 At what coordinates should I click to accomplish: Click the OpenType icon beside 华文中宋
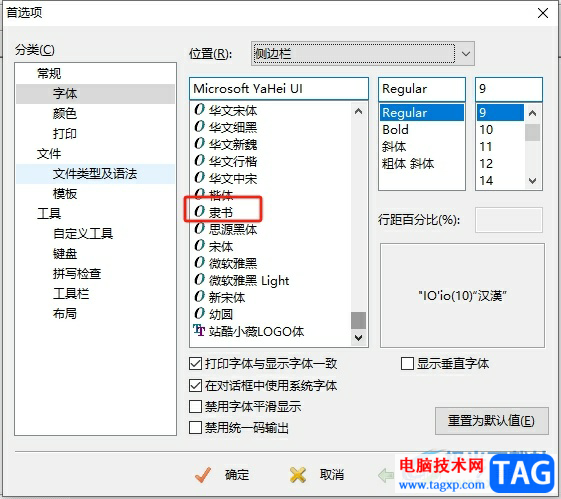tap(199, 177)
